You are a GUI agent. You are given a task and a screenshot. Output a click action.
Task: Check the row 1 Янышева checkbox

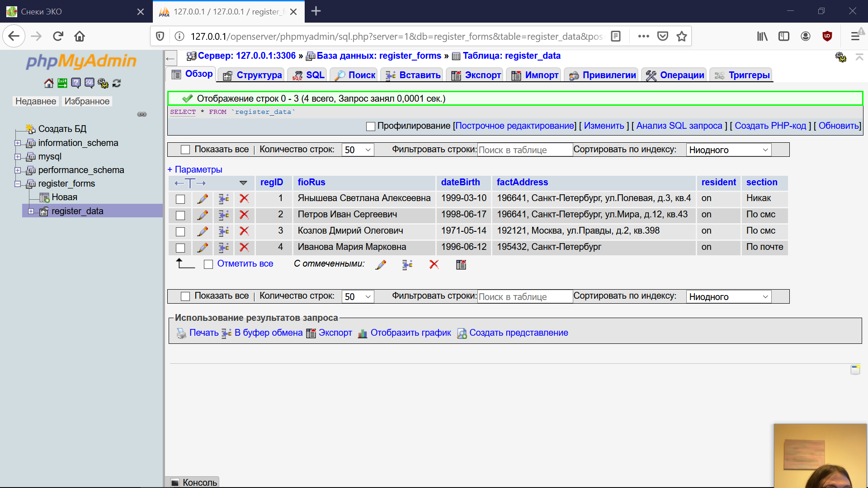pos(180,199)
